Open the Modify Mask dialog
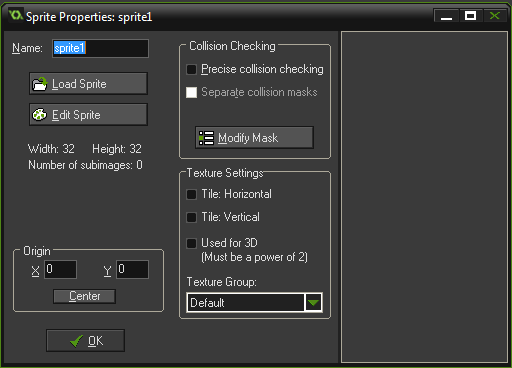 pyautogui.click(x=254, y=137)
